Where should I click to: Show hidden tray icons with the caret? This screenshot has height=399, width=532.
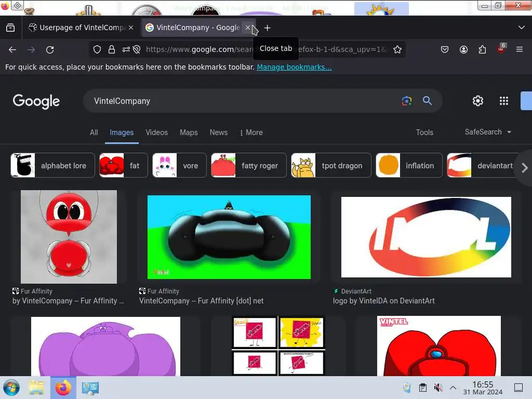(453, 388)
